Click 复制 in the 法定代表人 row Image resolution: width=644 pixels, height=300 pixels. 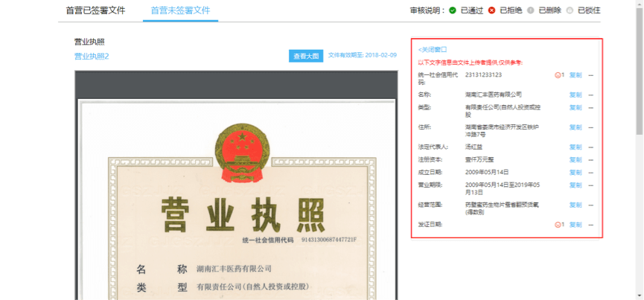pos(576,147)
